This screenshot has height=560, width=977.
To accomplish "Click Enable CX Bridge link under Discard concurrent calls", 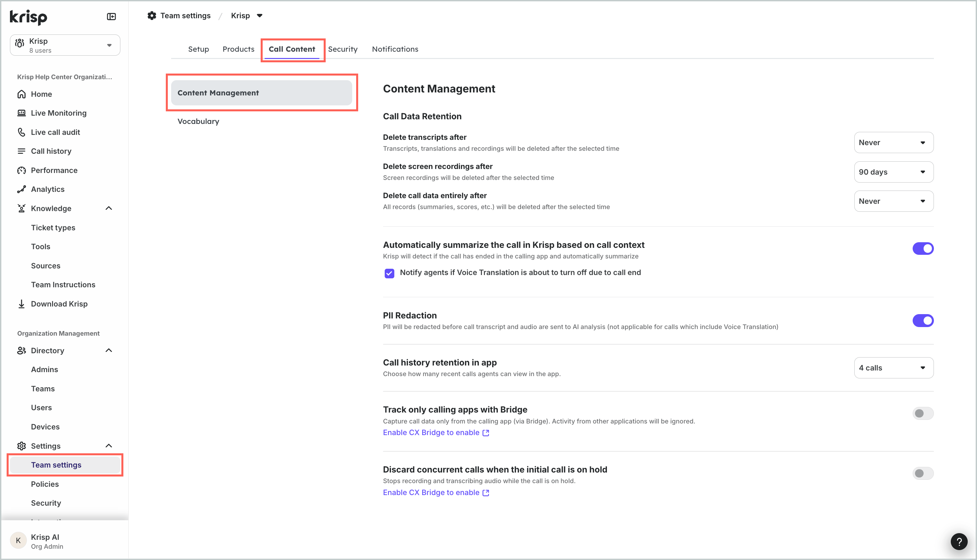I will point(436,493).
